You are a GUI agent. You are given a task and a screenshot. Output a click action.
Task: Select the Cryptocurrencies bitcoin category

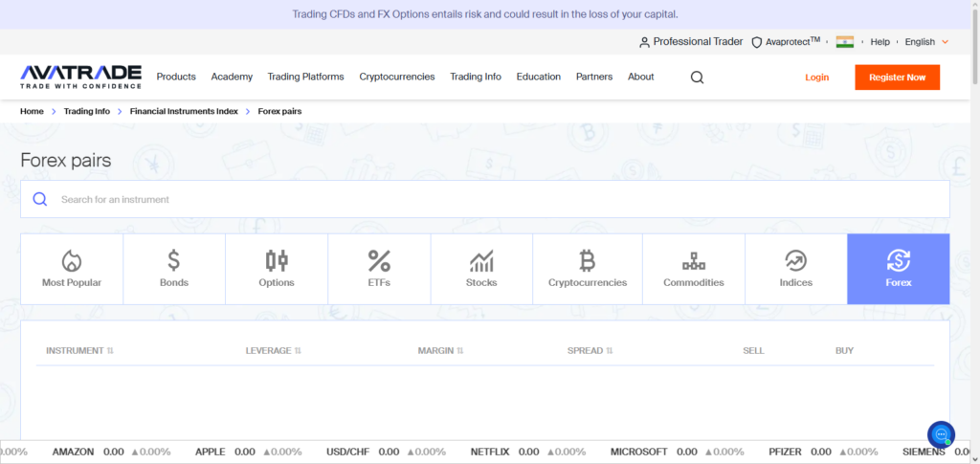[588, 269]
